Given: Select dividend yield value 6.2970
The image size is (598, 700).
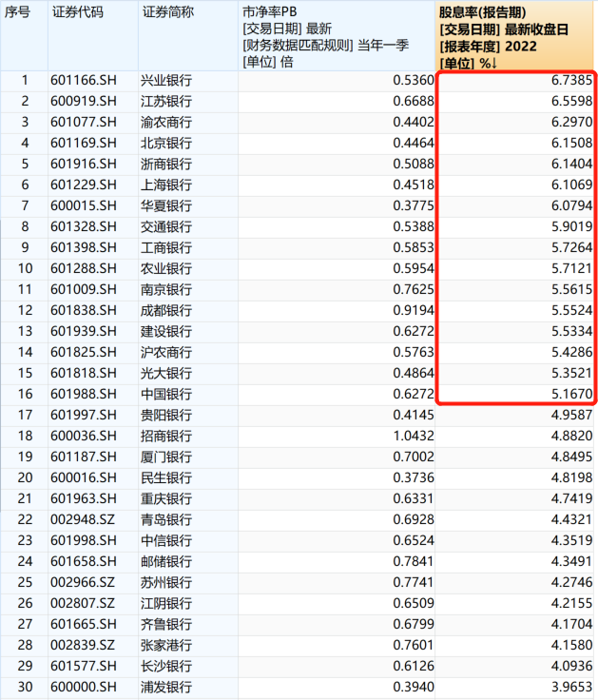Looking at the screenshot, I should pyautogui.click(x=571, y=123).
